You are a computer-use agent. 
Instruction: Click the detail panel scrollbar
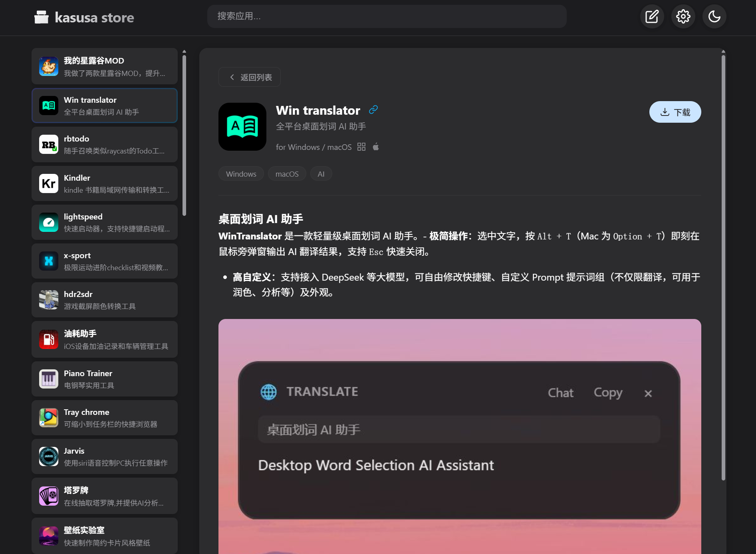point(723,268)
